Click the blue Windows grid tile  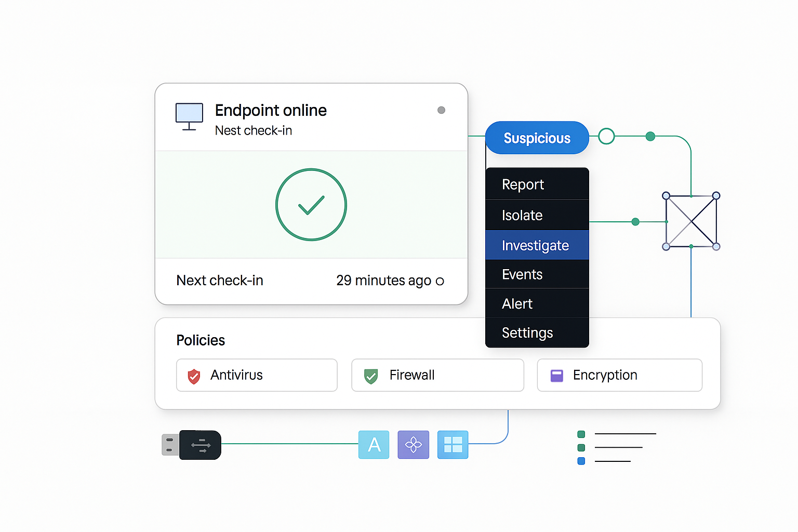pyautogui.click(x=453, y=445)
